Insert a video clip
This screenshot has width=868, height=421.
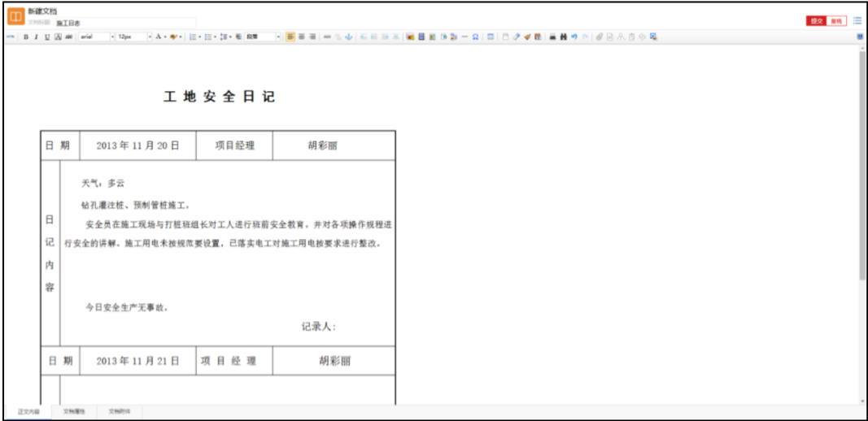tap(421, 37)
